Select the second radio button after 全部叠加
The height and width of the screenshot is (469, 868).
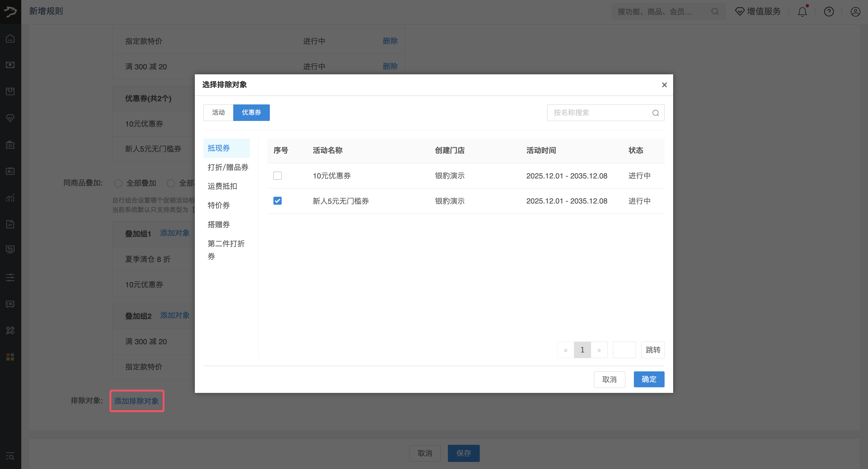[171, 183]
